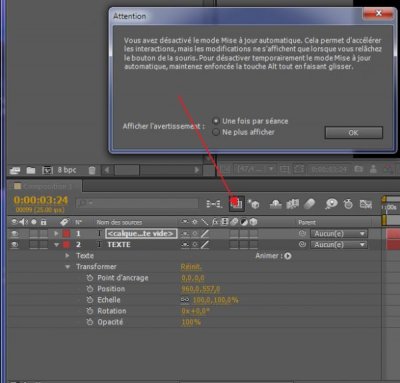Hide layer 1 using its eye icon
400x383 pixels.
pyautogui.click(x=15, y=234)
